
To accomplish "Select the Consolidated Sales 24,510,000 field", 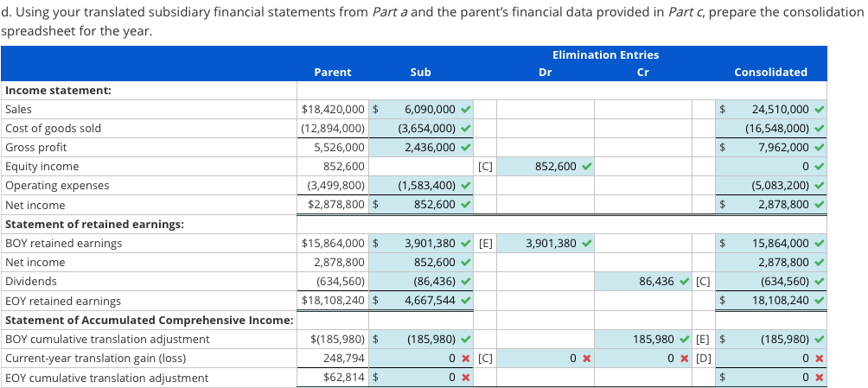I will 772,110.
